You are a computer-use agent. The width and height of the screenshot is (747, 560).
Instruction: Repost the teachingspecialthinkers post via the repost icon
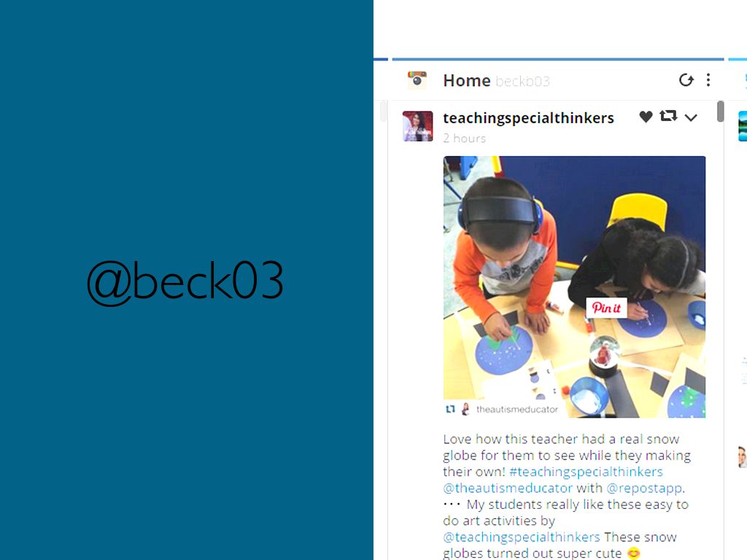(668, 116)
